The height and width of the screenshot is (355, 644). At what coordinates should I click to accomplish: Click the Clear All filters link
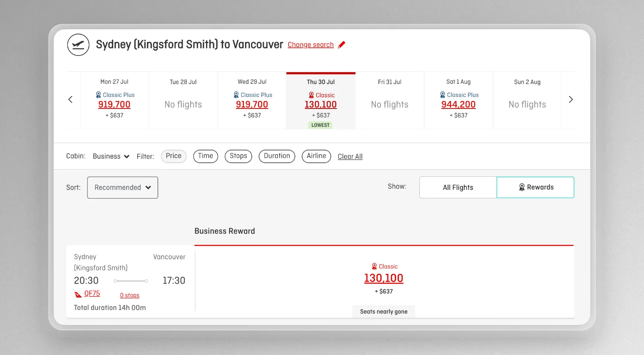click(x=350, y=157)
